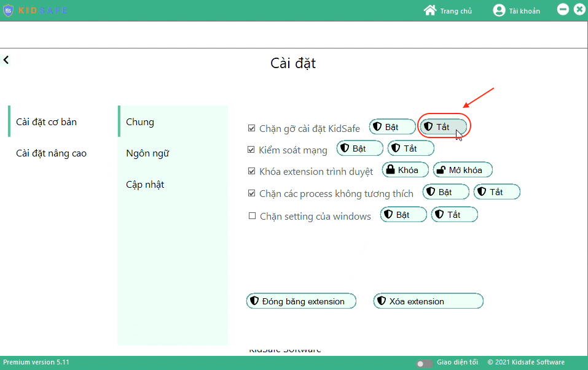This screenshot has height=370, width=588.
Task: Click the Tắt button for Chặn gỡ cài đặt KidSafe
Action: click(x=444, y=126)
